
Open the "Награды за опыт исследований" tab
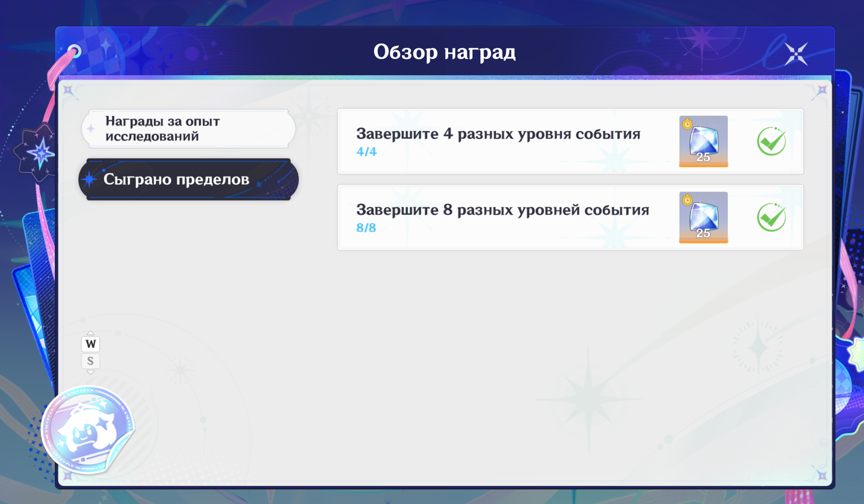(189, 129)
